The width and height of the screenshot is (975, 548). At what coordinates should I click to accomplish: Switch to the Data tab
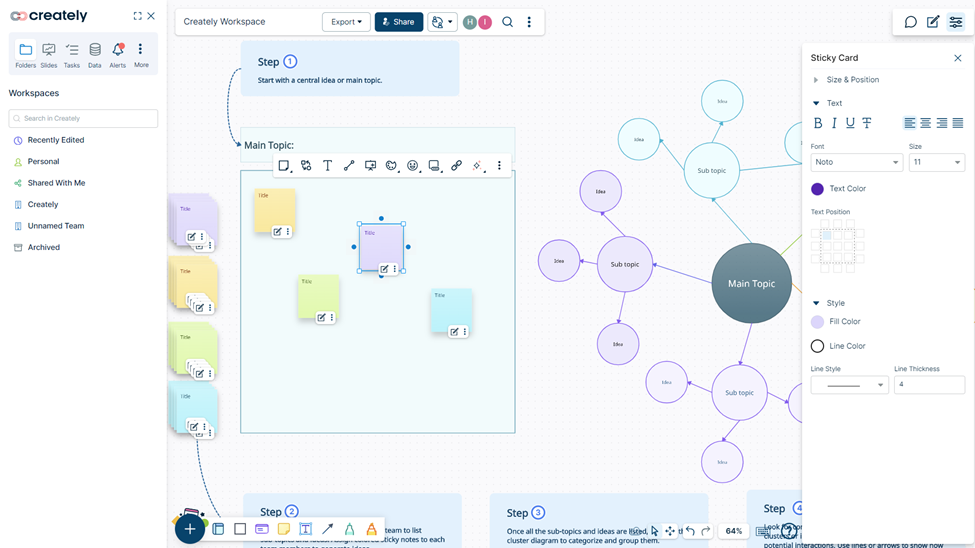pyautogui.click(x=95, y=55)
